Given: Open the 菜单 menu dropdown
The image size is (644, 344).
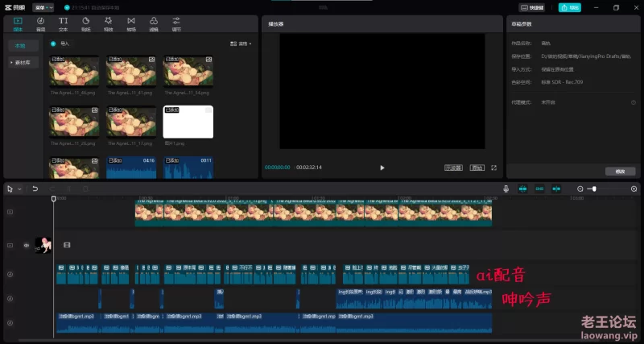Looking at the screenshot, I should (x=43, y=6).
